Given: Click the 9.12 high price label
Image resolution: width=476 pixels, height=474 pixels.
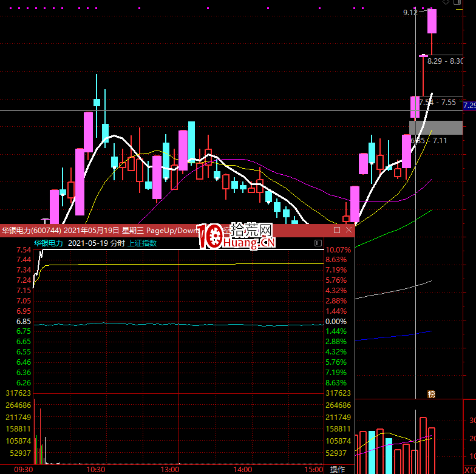Looking at the screenshot, I should 410,12.
